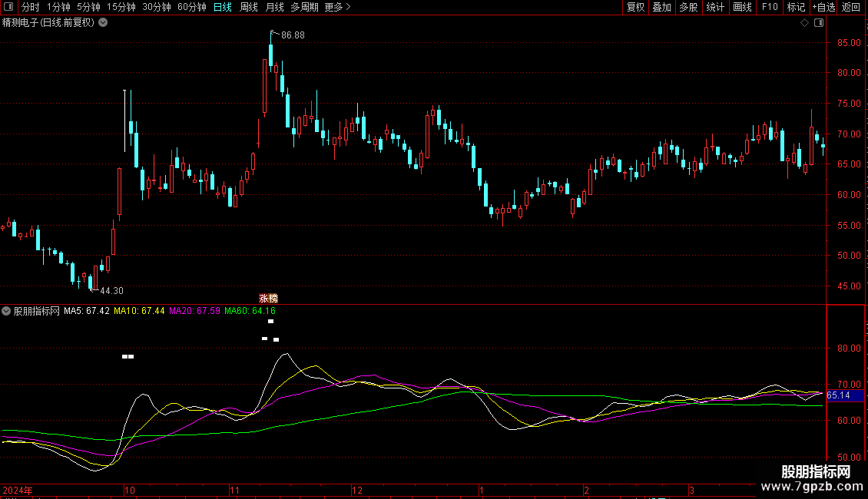Viewport: 868px width, 499px height.
Task: Switch to the 15分钟 timeframe
Action: pos(121,7)
